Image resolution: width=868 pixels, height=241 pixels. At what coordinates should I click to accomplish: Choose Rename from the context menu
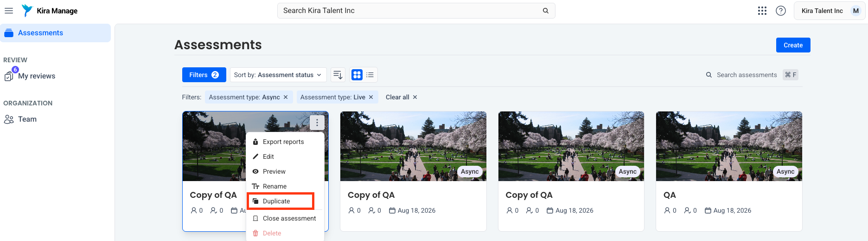pos(285,186)
